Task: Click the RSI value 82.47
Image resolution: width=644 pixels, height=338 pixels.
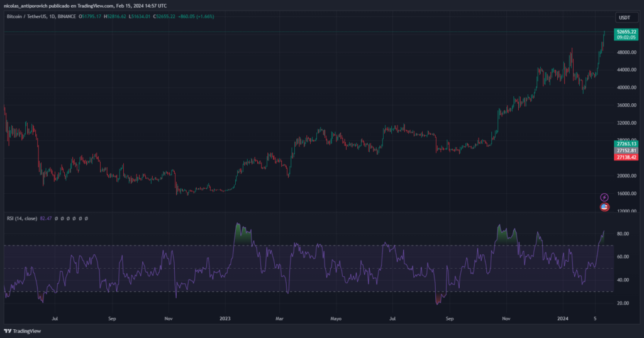Action: coord(45,218)
